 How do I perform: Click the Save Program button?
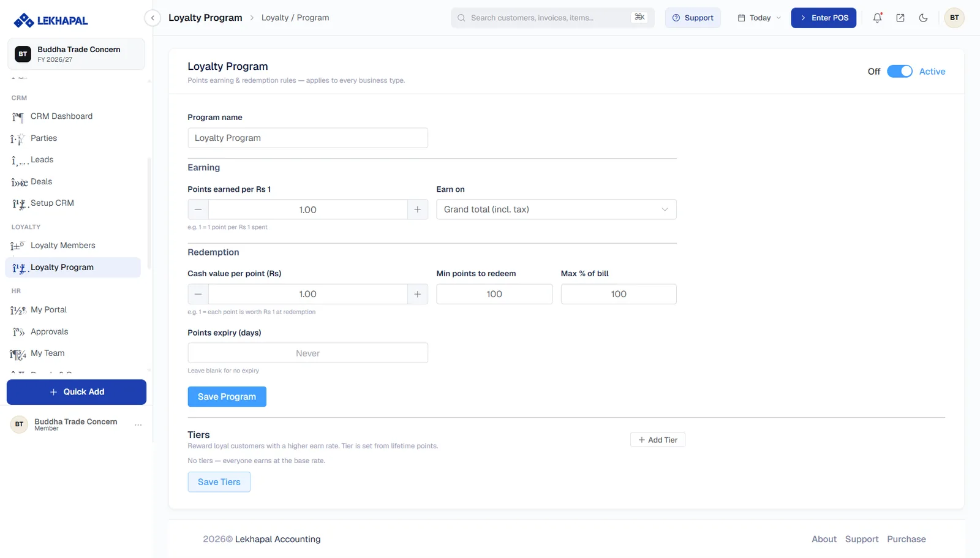point(227,397)
